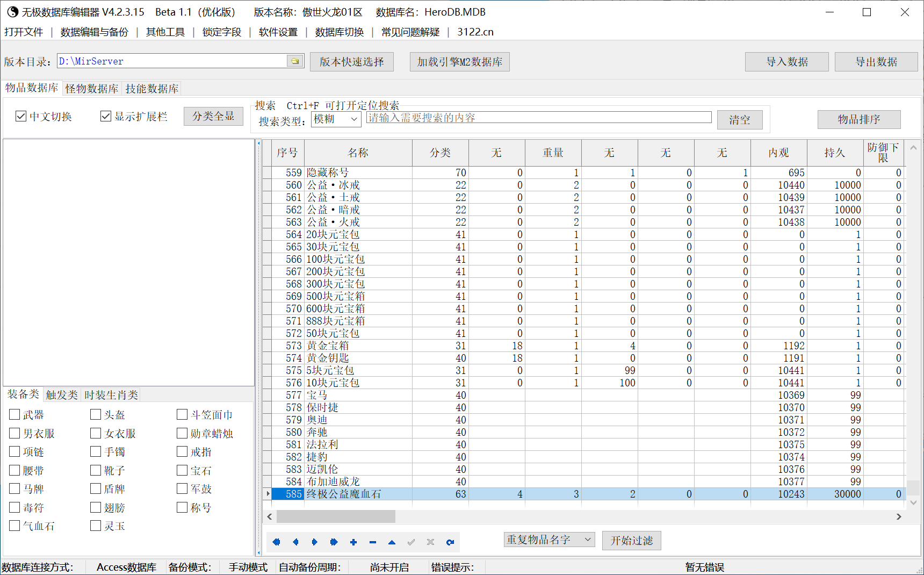The width and height of the screenshot is (924, 575).
Task: Check the 头盔 category box
Action: pos(96,414)
